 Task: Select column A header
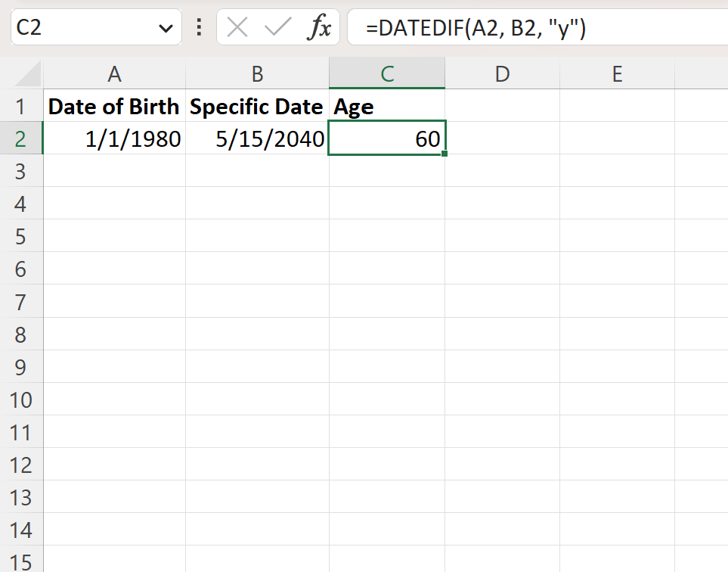[114, 73]
